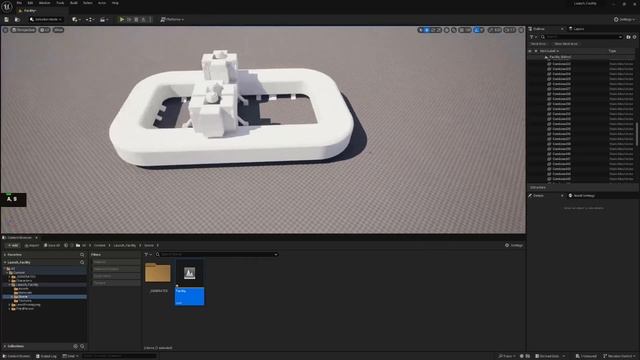Click the Browse content toolbar icon

pos(17,20)
